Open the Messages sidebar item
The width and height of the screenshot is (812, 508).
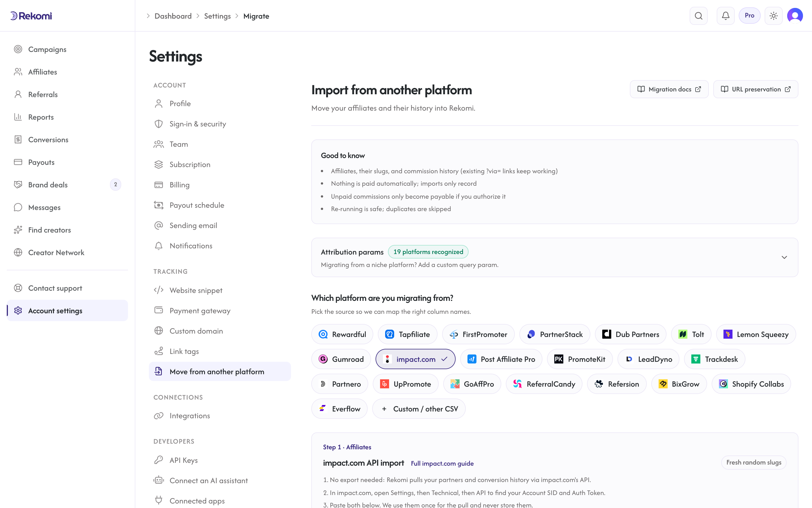(x=67, y=207)
